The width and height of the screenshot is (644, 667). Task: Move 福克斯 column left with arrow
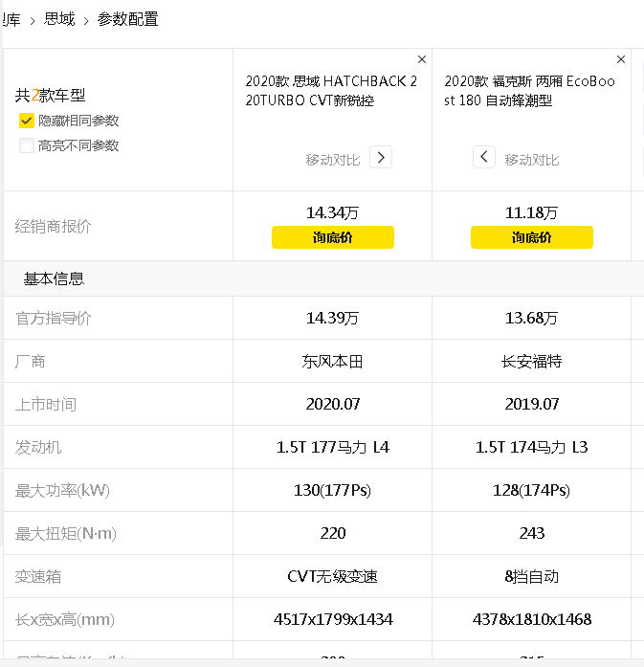484,157
